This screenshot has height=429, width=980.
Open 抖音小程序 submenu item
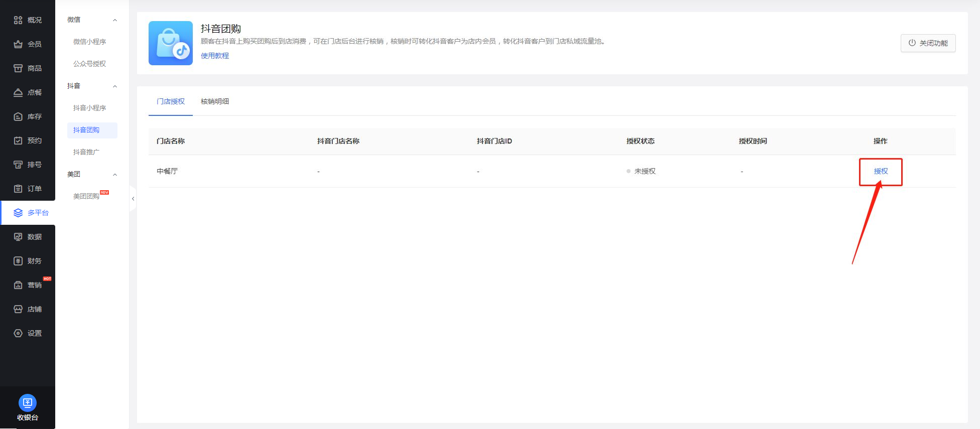coord(90,108)
